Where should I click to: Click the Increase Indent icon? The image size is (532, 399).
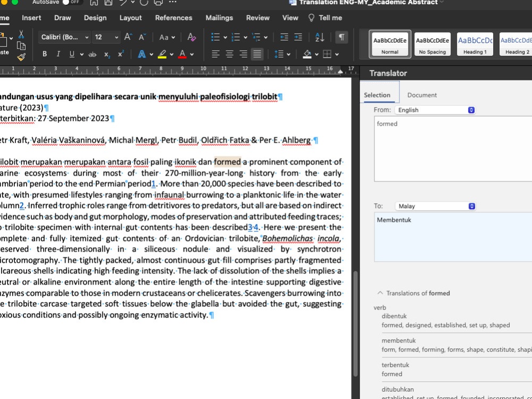tap(298, 37)
